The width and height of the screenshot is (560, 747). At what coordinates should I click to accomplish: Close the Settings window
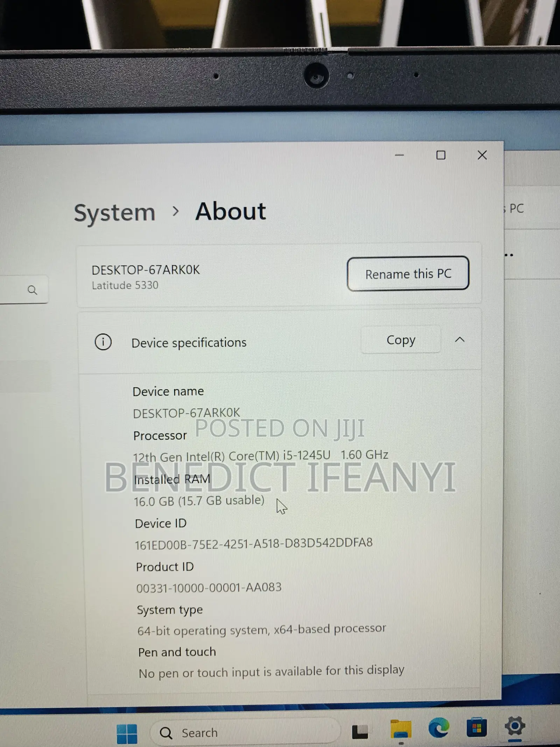coord(482,155)
